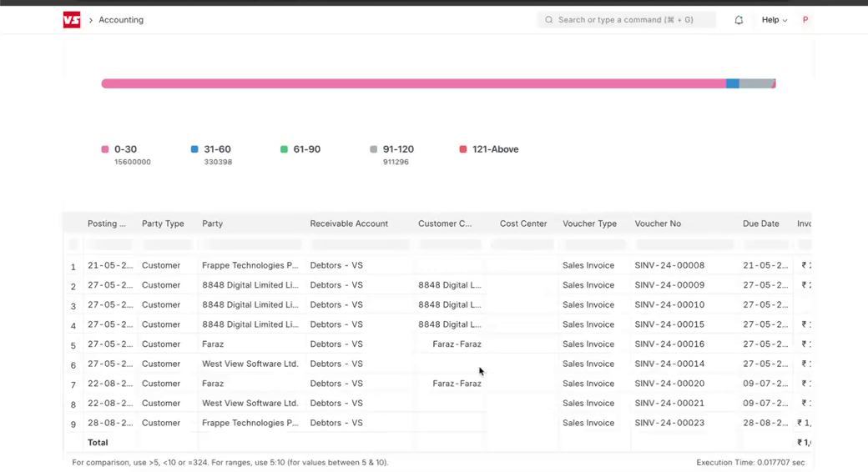Click posting date 28-08-2... in row 9
Image resolution: width=868 pixels, height=472 pixels.
[x=110, y=423]
